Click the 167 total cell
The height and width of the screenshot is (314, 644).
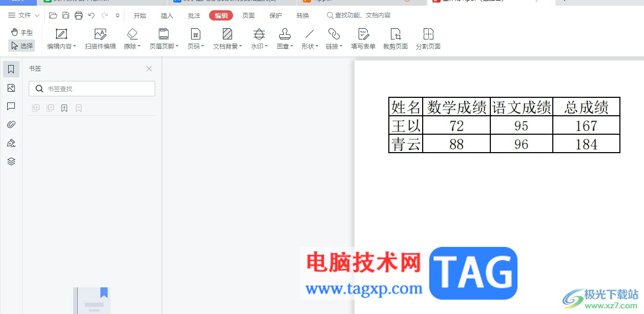pos(587,125)
